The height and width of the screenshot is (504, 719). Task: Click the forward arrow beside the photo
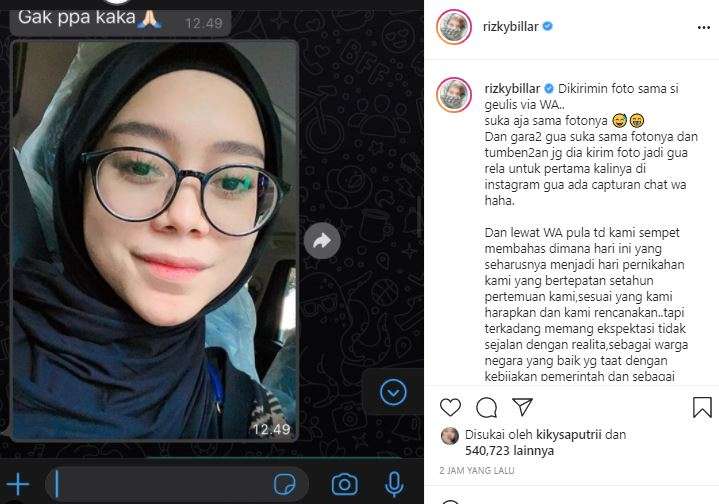[322, 241]
